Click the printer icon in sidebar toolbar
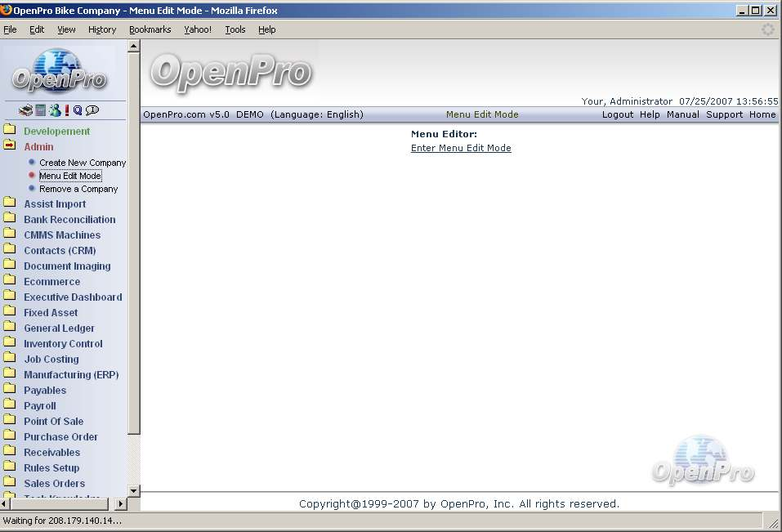This screenshot has height=532, width=782. pyautogui.click(x=25, y=110)
